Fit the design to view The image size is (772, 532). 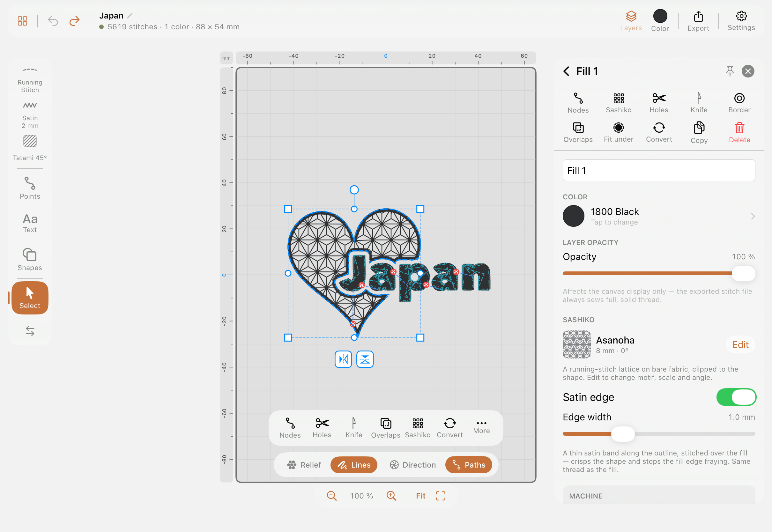(x=420, y=496)
